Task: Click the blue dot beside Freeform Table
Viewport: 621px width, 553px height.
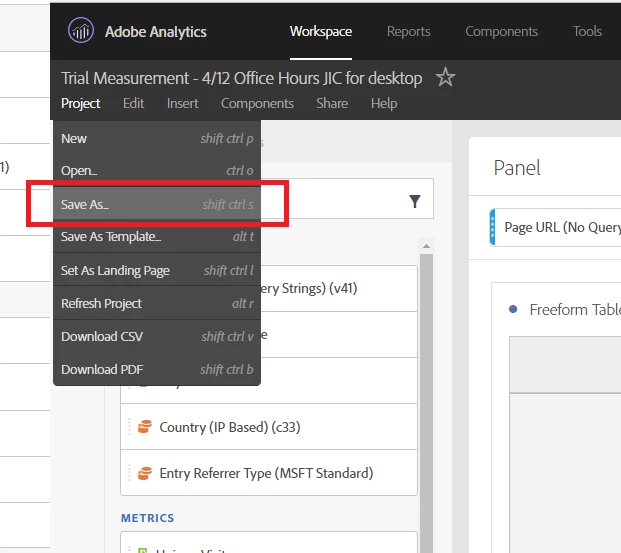Action: pyautogui.click(x=513, y=309)
